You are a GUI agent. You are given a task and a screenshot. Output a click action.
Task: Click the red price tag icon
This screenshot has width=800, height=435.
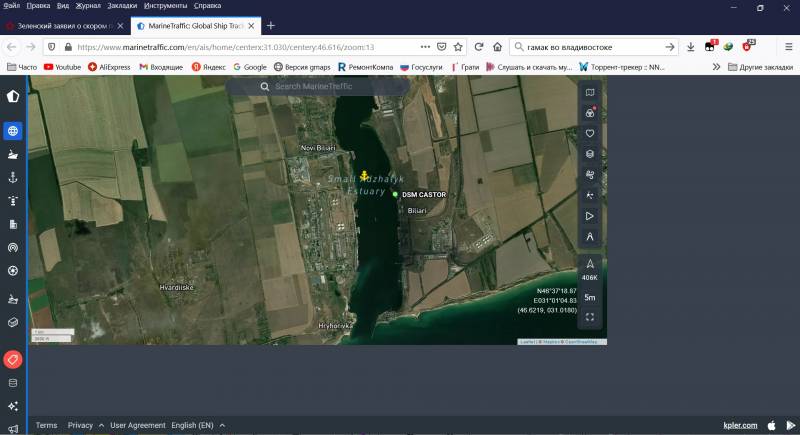click(x=13, y=359)
